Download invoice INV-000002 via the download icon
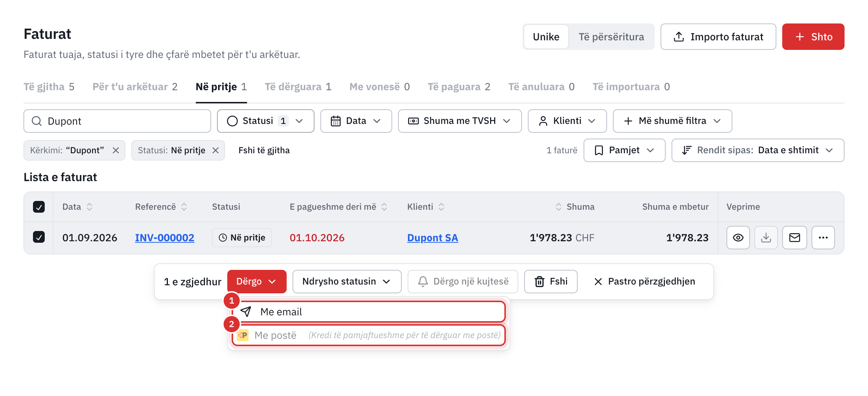The height and width of the screenshot is (396, 868). point(766,238)
